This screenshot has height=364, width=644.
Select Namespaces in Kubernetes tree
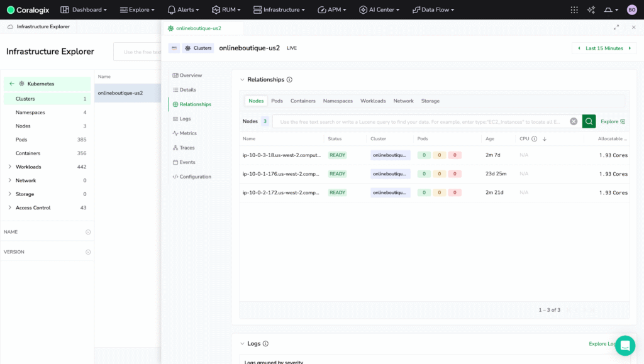(47, 113)
